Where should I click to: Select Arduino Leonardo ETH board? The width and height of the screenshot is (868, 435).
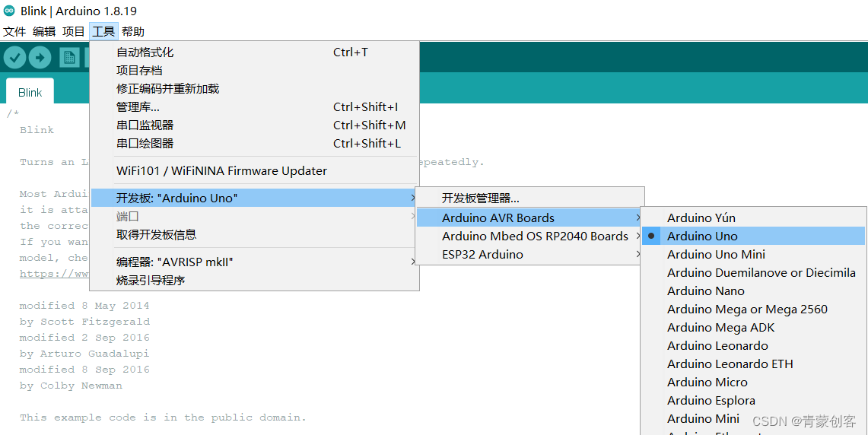(753, 364)
